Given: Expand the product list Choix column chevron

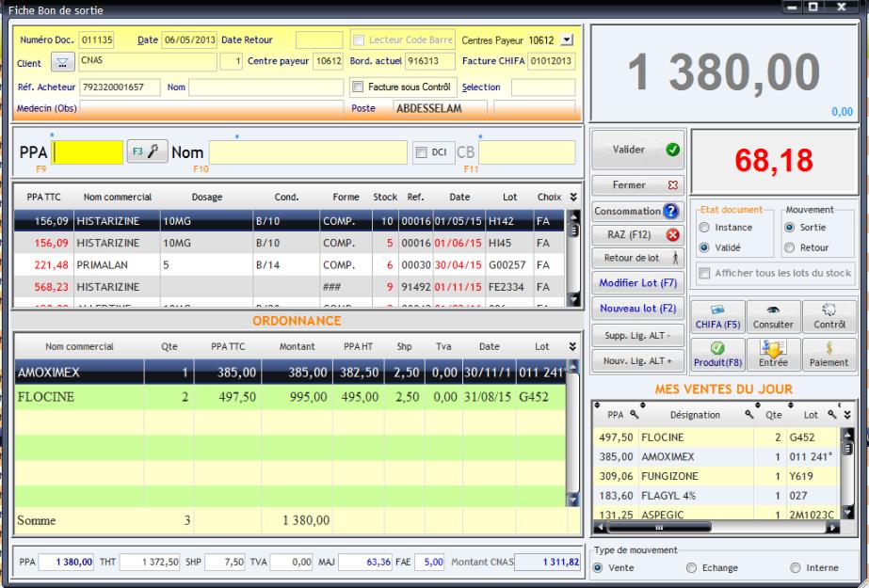Looking at the screenshot, I should point(573,197).
